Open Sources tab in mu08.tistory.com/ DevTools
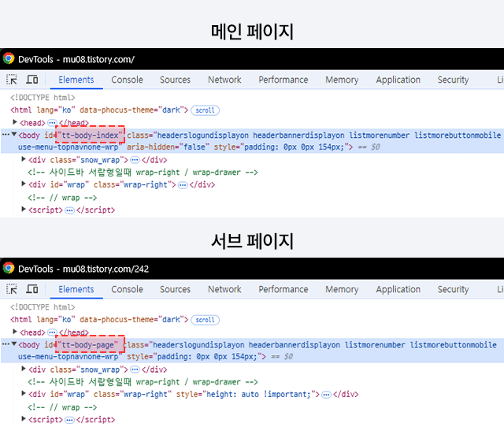504x427 pixels. [x=175, y=80]
